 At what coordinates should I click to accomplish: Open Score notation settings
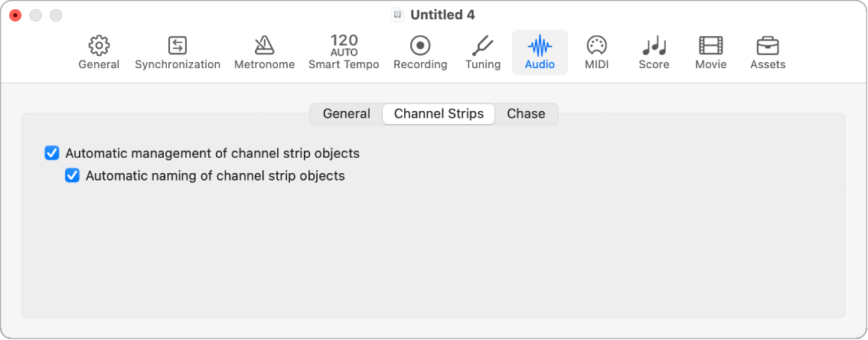click(654, 46)
